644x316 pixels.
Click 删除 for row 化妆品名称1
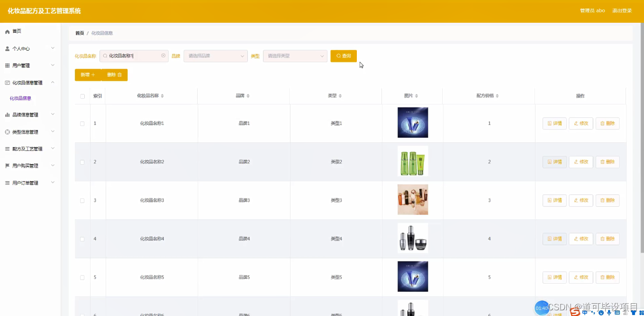pos(608,123)
